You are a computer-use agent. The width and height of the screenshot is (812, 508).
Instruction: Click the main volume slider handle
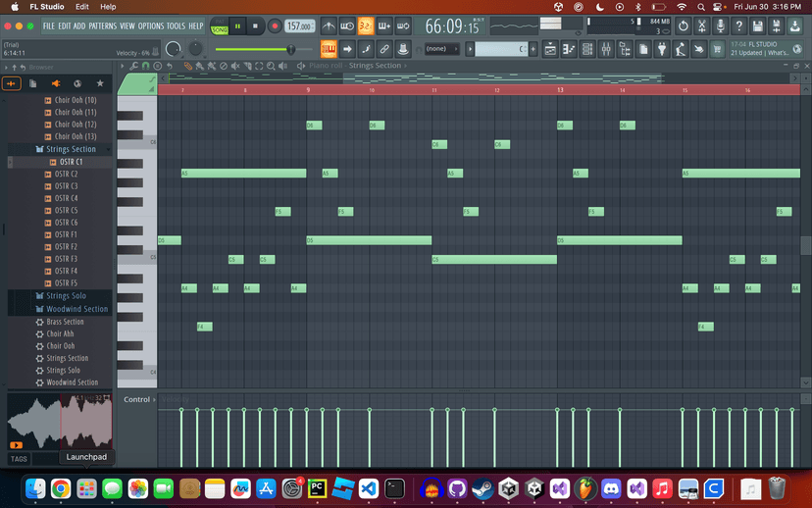tap(290, 49)
